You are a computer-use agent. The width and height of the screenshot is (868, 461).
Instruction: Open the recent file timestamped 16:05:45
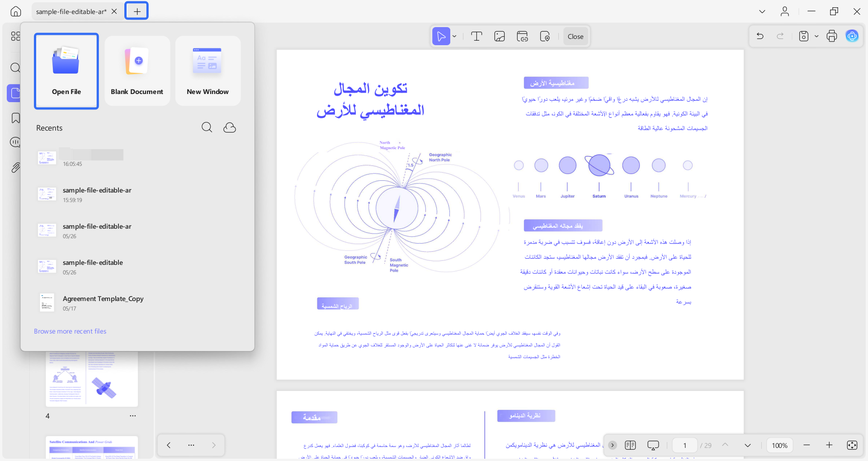coord(137,158)
